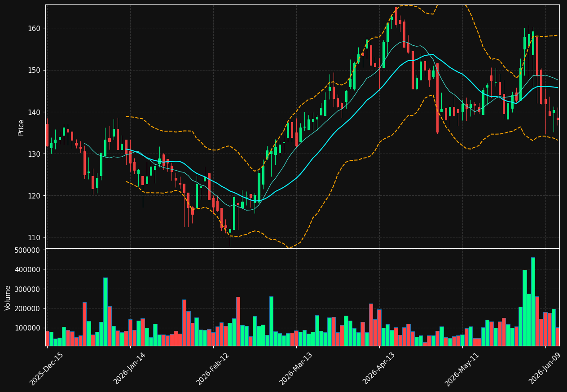This screenshot has height=392, width=567.
Task: Click the 100000 volume tick label
Action: (x=28, y=328)
